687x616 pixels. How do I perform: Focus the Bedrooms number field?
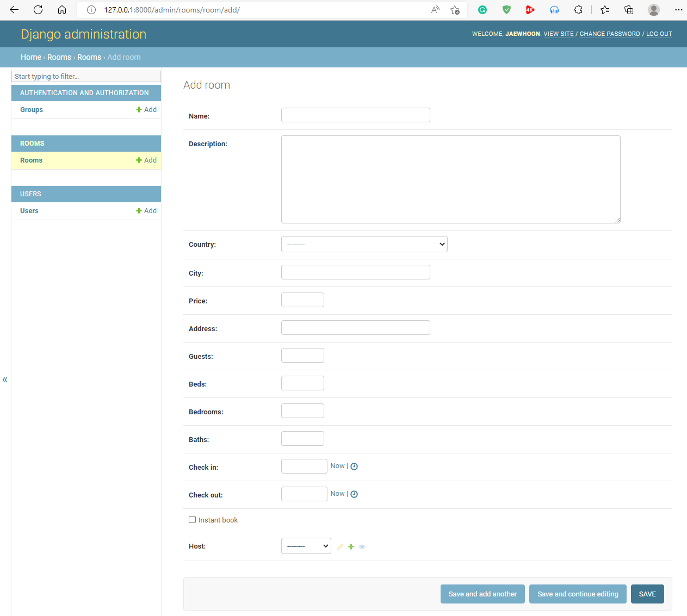(x=302, y=410)
